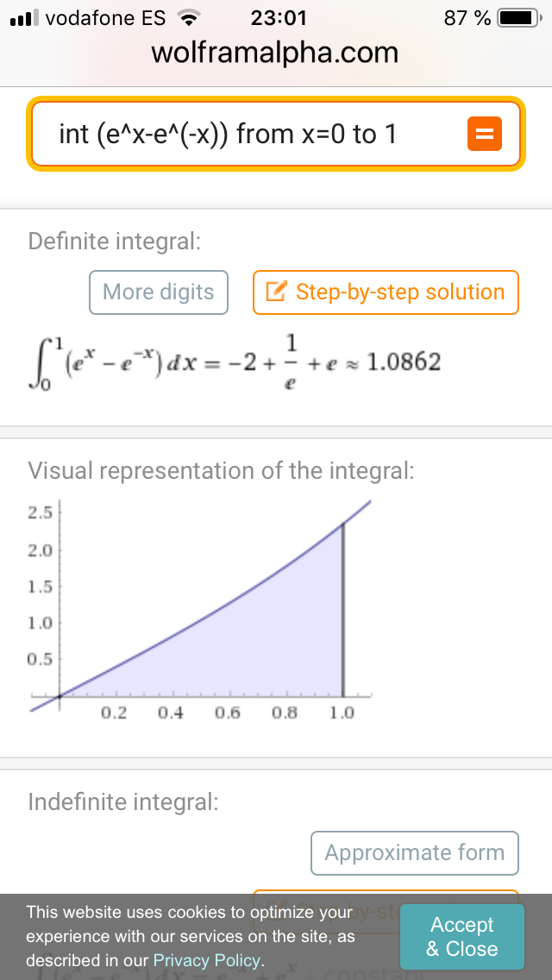Select the approximate value 1.0862

click(404, 362)
